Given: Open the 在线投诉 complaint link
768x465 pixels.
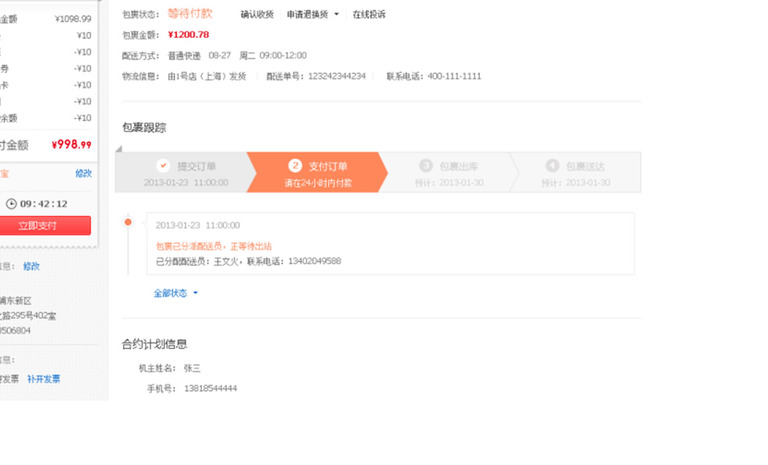Looking at the screenshot, I should point(369,15).
